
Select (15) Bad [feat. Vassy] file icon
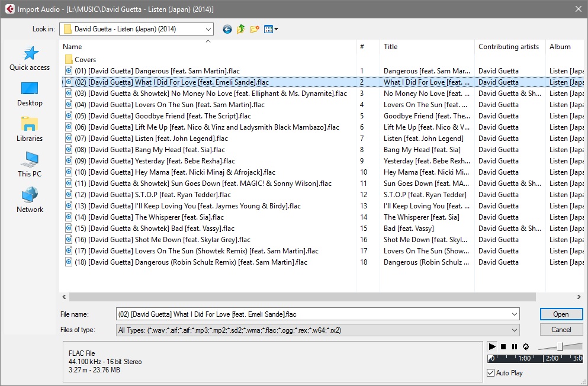[69, 228]
